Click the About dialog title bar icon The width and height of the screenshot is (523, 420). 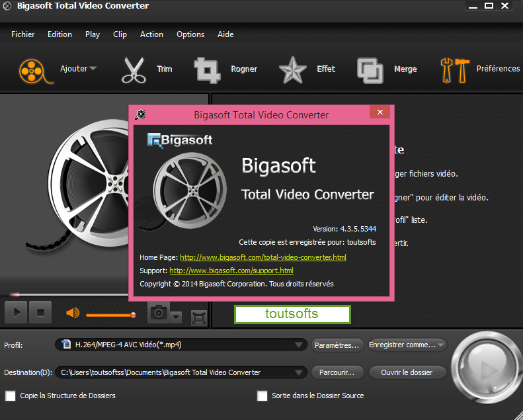[x=141, y=114]
